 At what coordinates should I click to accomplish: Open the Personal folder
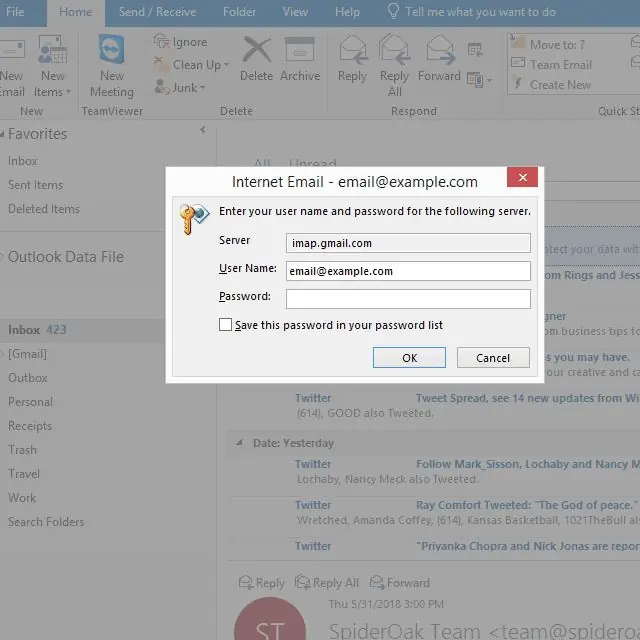[30, 402]
